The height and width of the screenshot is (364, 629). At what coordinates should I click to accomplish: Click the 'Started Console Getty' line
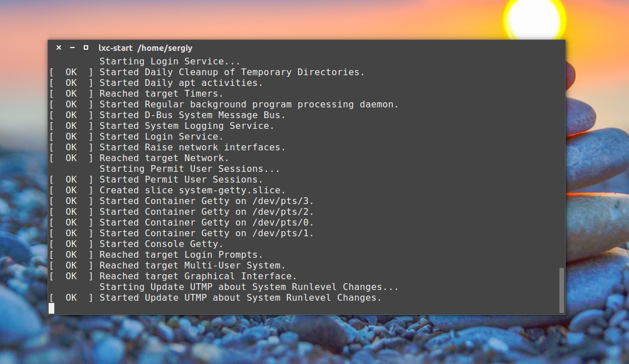pos(161,244)
